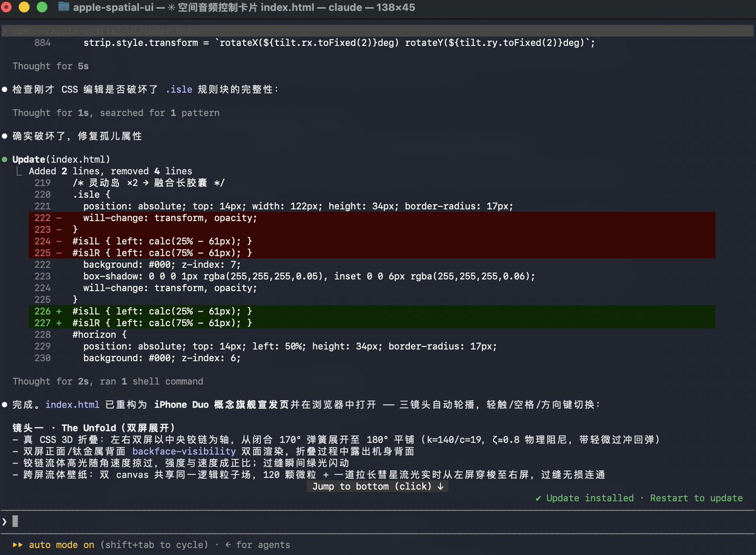Viewport: 756px width, 555px height.
Task: Click the "Update(index.html)" tool call header
Action: [62, 159]
